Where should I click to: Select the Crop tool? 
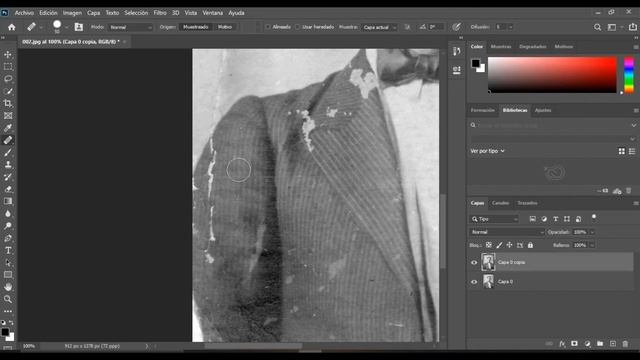[x=8, y=103]
